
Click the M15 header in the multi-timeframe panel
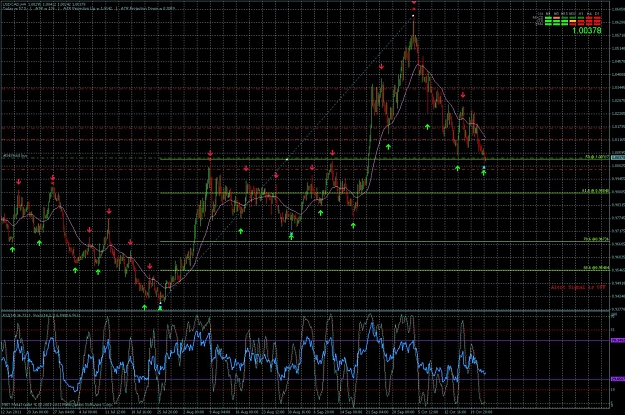tap(564, 14)
